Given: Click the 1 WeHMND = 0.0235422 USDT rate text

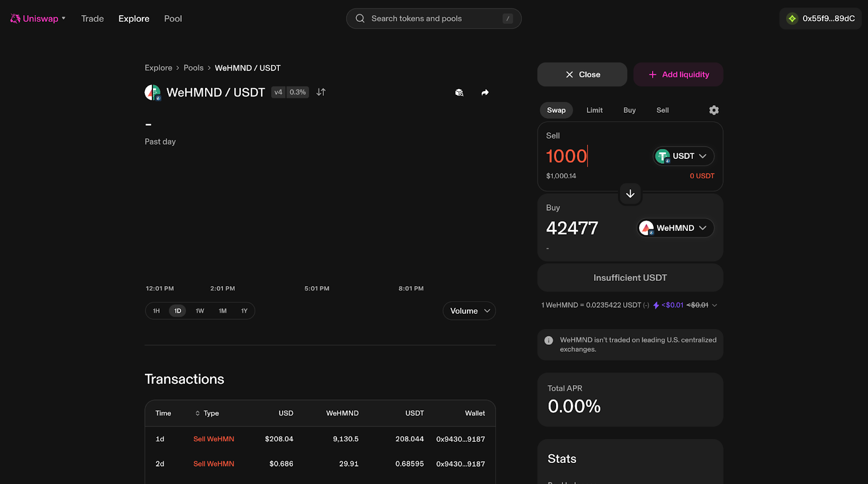Looking at the screenshot, I should (591, 305).
